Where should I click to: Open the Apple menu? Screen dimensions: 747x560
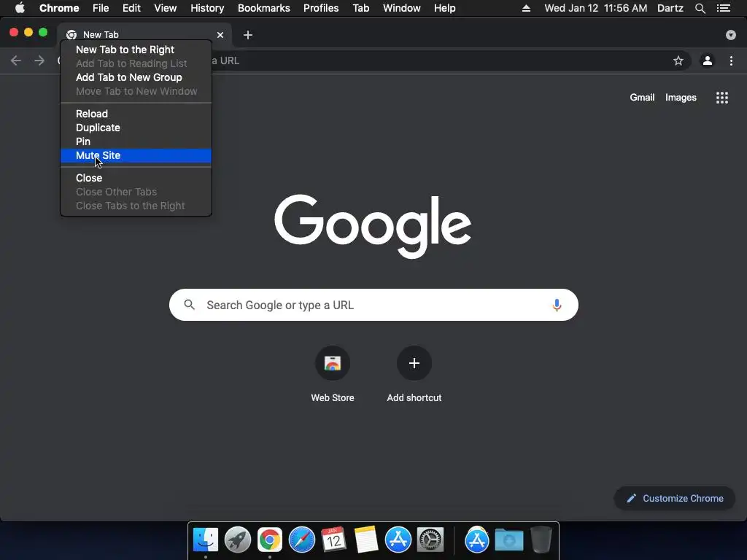(x=20, y=8)
